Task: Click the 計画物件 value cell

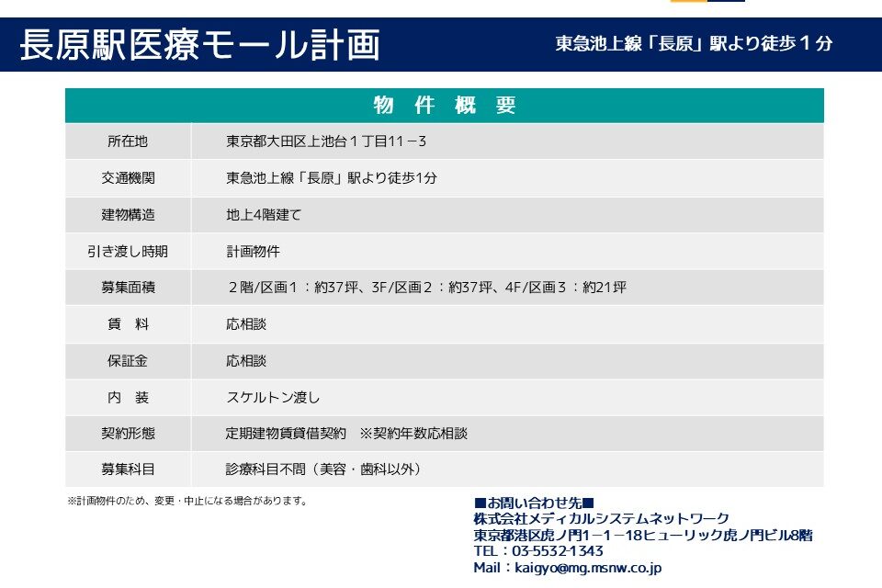Action: click(253, 251)
